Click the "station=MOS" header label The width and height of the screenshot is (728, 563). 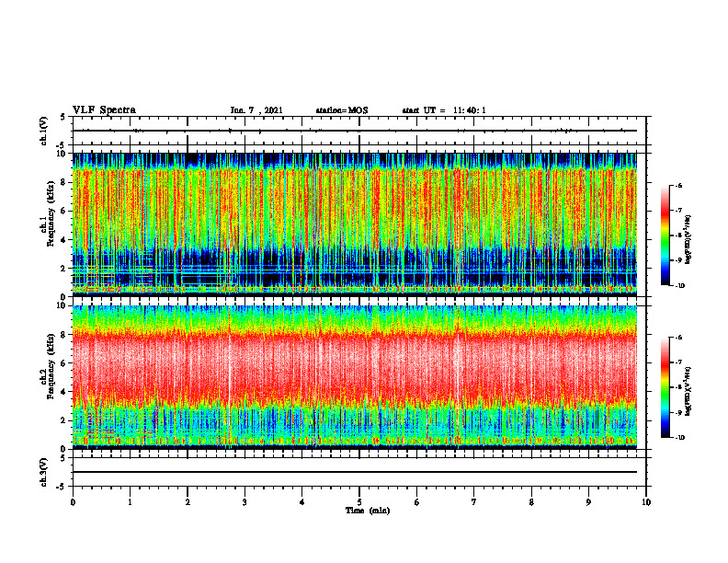(342, 110)
